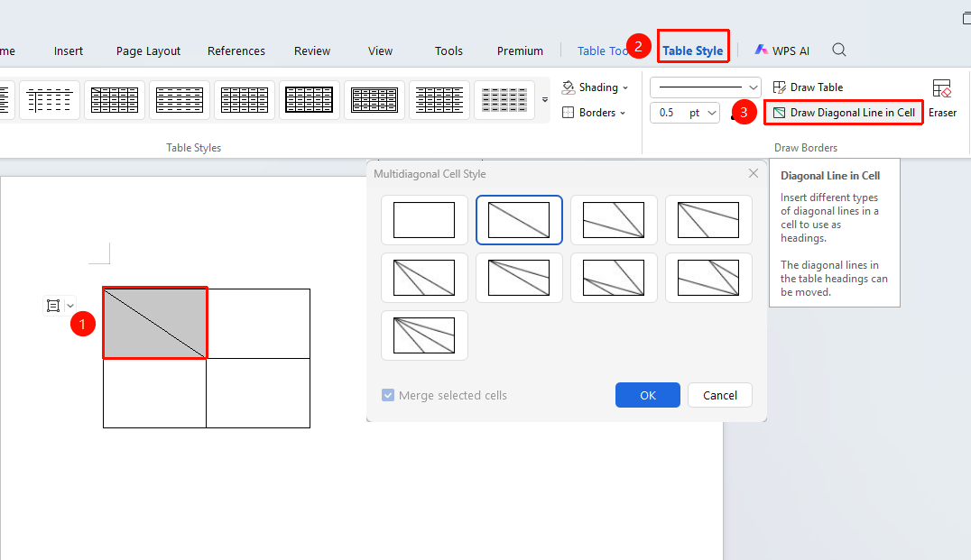Confirm the dialog with OK
This screenshot has width=971, height=560.
click(648, 395)
